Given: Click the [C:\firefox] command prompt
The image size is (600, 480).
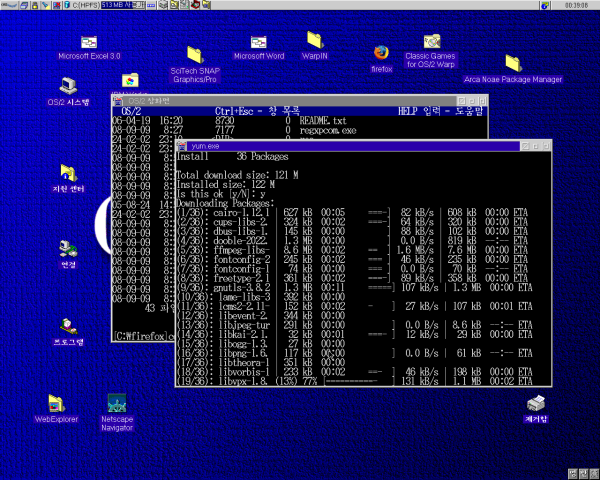Looking at the screenshot, I should (141, 336).
